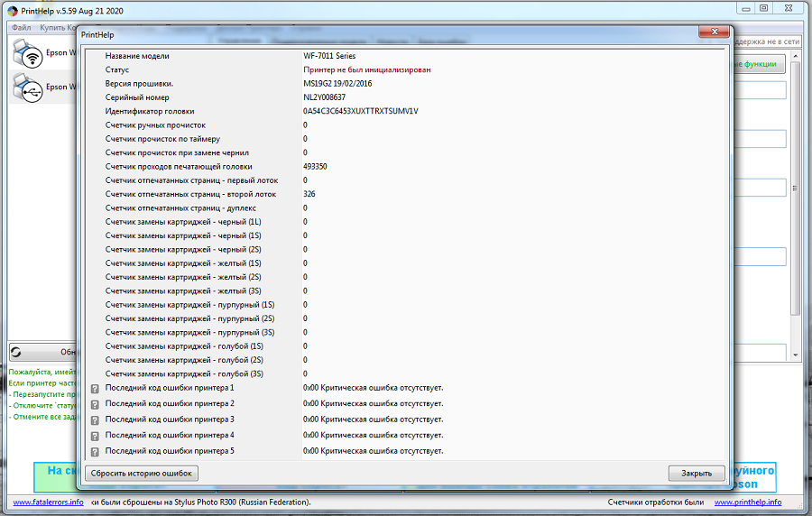Click 'Счетчик отпечатанных страниц - дуплекс' label
812x516 pixels.
(180, 208)
